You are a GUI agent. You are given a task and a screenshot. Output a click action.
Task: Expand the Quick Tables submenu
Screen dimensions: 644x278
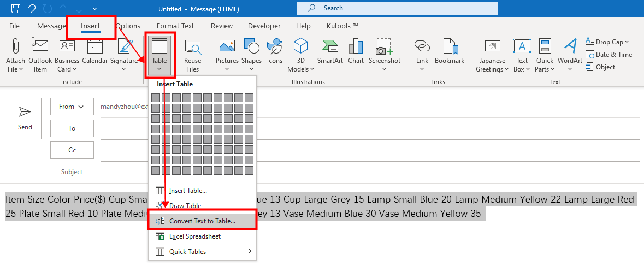tap(202, 252)
